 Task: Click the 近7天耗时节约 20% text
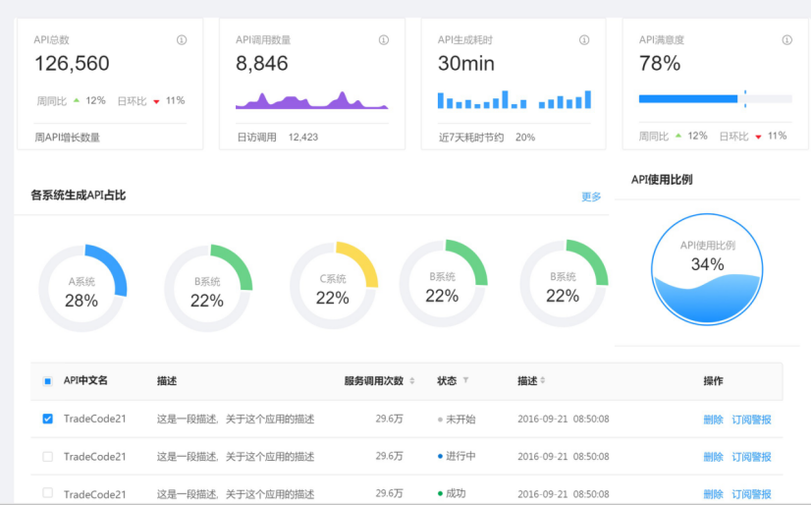click(x=487, y=138)
